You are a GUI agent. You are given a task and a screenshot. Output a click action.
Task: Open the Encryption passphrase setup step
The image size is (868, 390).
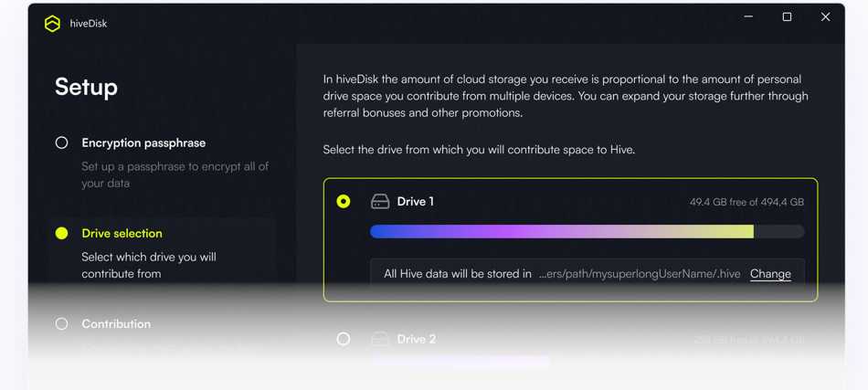[x=143, y=142]
